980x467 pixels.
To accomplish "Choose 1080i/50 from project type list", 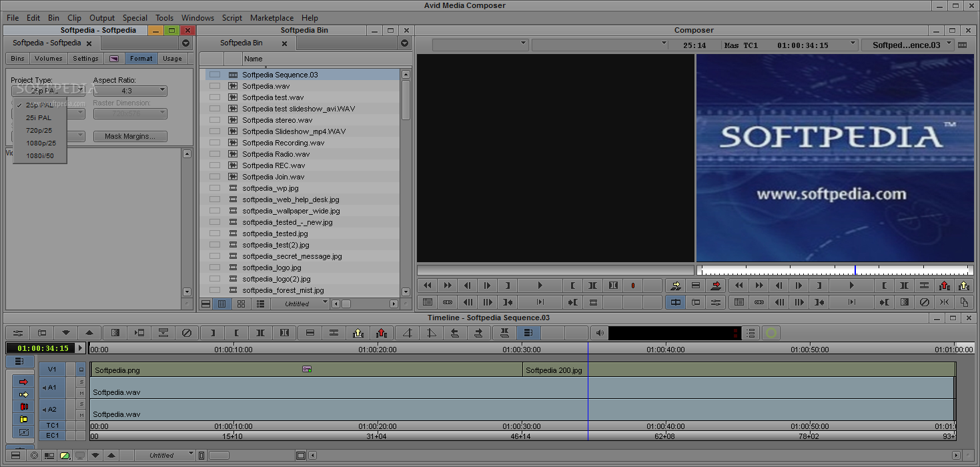I will [x=40, y=155].
